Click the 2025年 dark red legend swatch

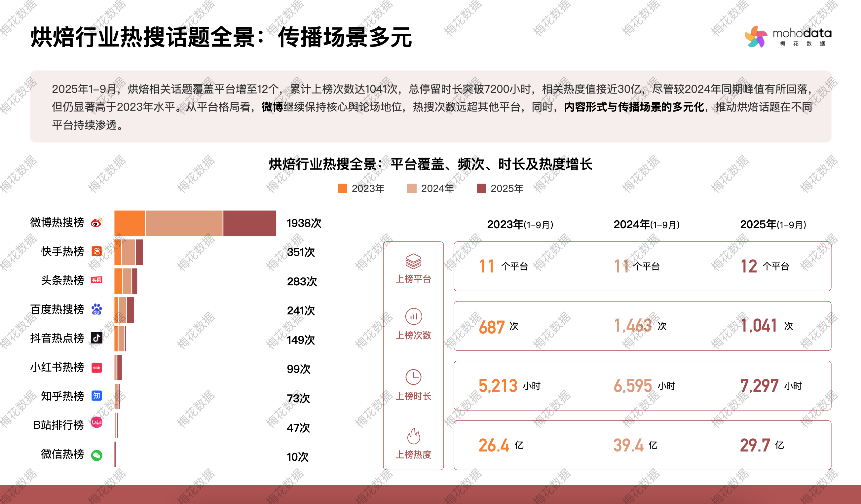coord(481,189)
